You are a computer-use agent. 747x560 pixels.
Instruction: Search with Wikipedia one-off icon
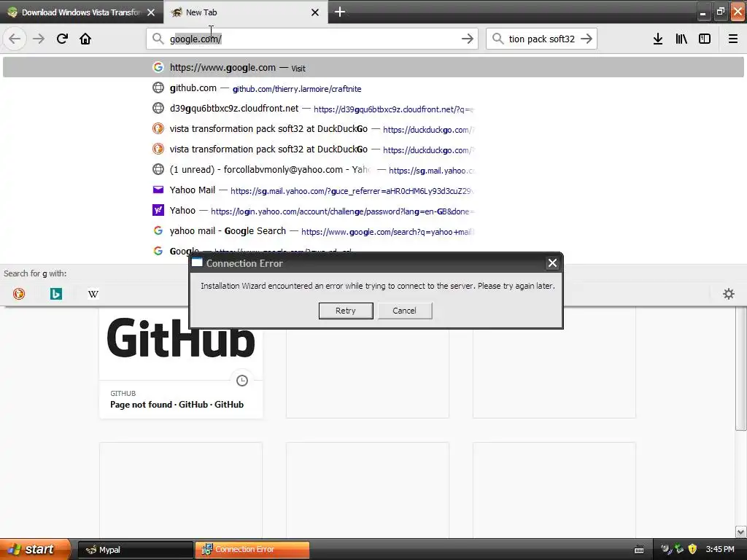pyautogui.click(x=93, y=294)
